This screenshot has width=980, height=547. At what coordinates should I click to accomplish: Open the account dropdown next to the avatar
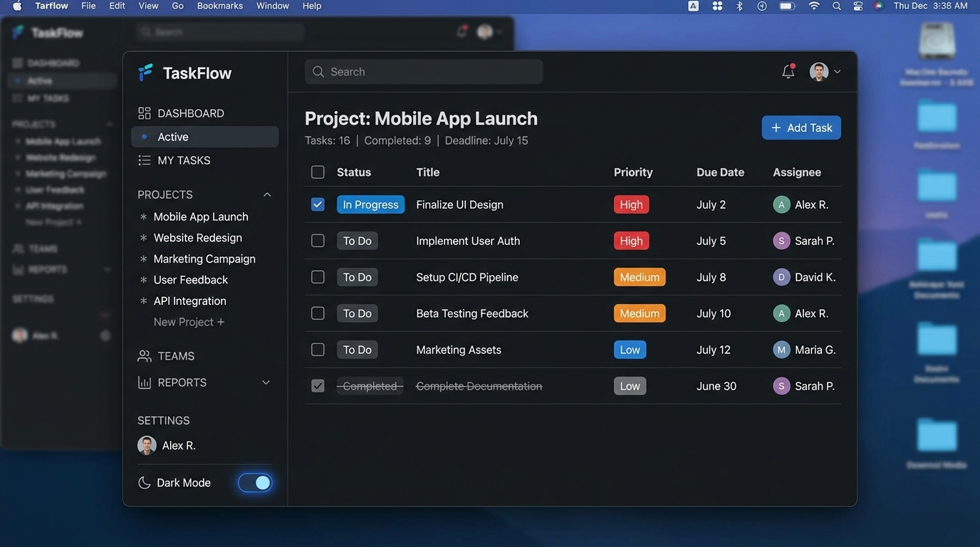click(838, 71)
